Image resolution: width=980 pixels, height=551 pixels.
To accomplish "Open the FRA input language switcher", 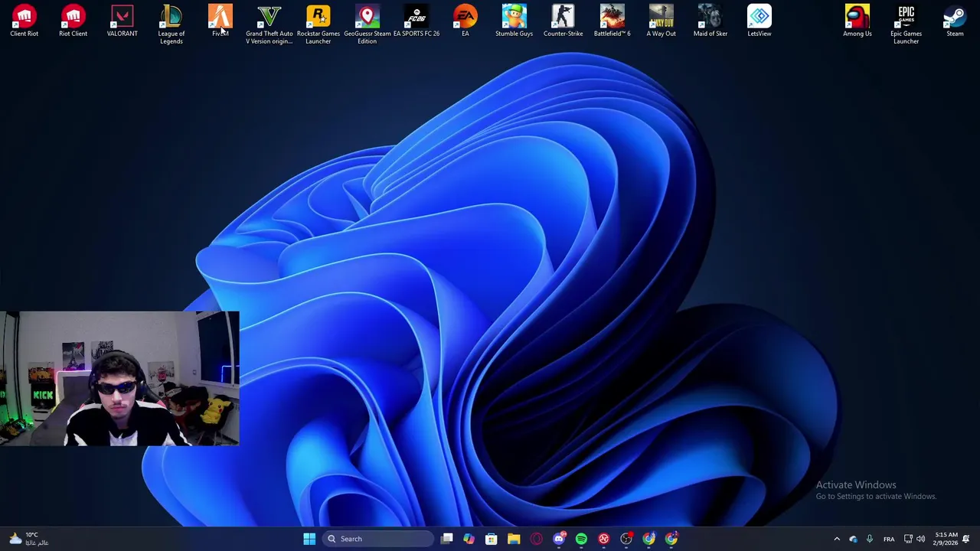I will (x=889, y=539).
